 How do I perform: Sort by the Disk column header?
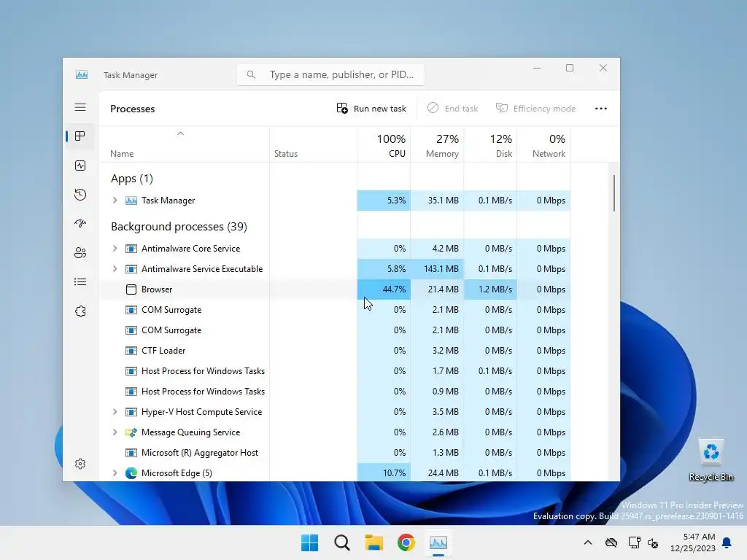coord(491,145)
